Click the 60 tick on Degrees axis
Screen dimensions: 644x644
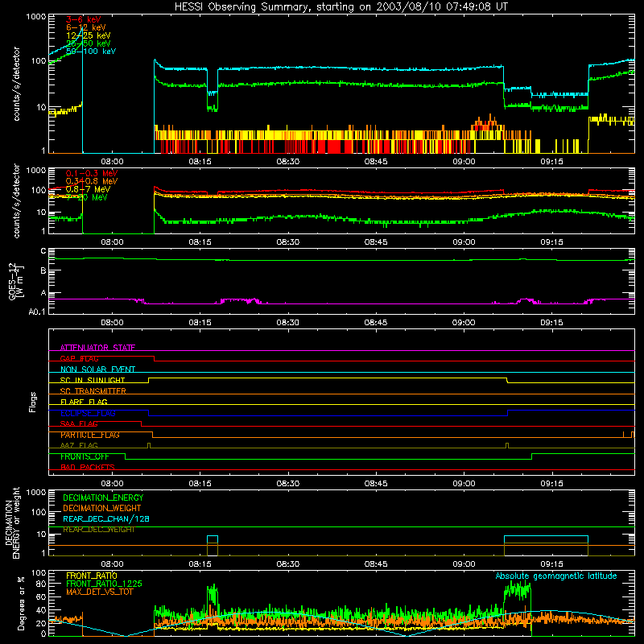(x=41, y=597)
